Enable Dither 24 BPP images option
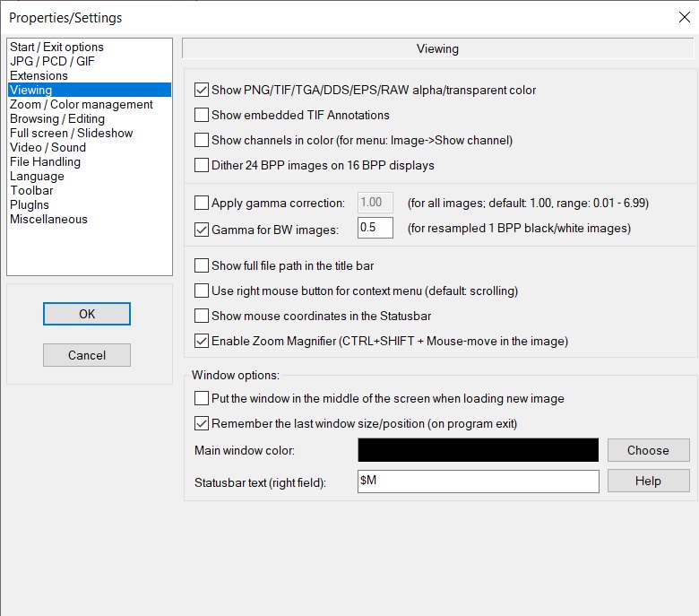 (202, 165)
